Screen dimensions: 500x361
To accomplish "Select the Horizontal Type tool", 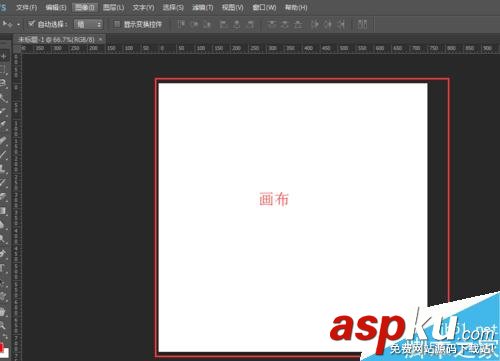I will click(3, 268).
